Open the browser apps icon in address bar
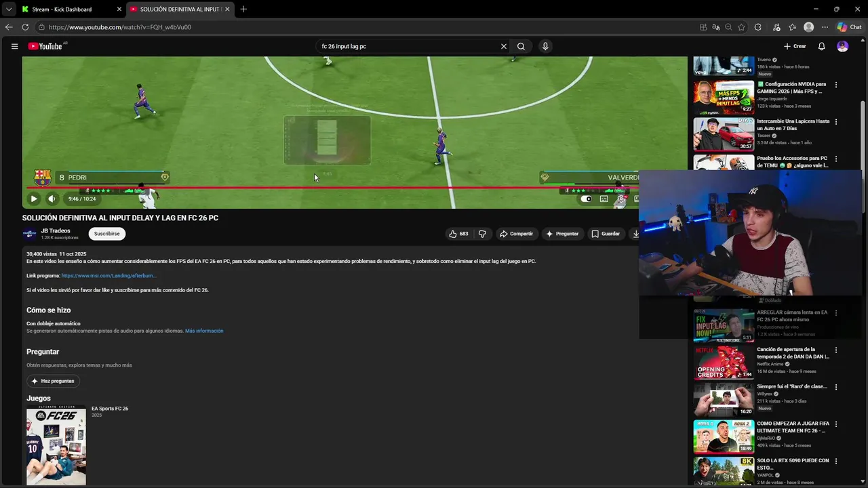The height and width of the screenshot is (488, 868). click(703, 27)
